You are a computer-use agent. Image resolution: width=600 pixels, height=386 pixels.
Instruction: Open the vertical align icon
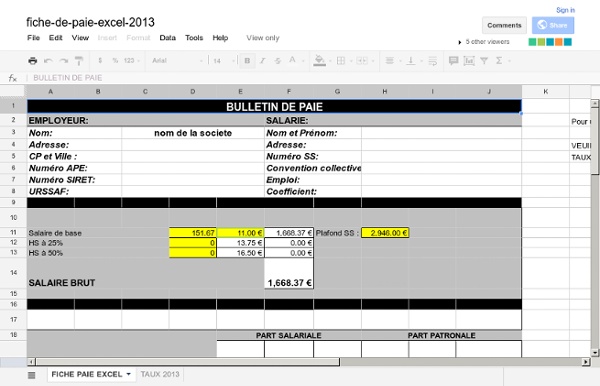[411, 60]
